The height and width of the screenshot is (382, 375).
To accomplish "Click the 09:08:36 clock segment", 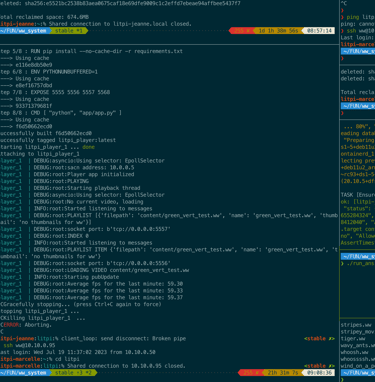I will [x=319, y=373].
